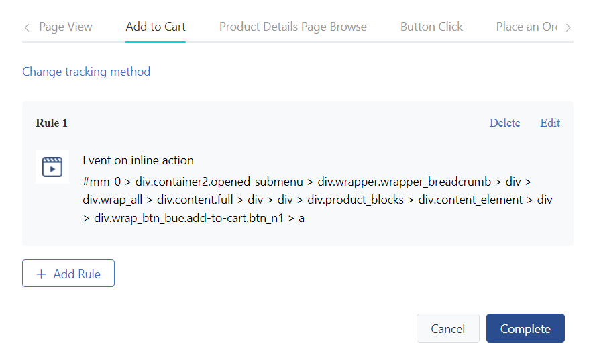593x364 pixels.
Task: Cancel the tracking setup
Action: pyautogui.click(x=447, y=328)
